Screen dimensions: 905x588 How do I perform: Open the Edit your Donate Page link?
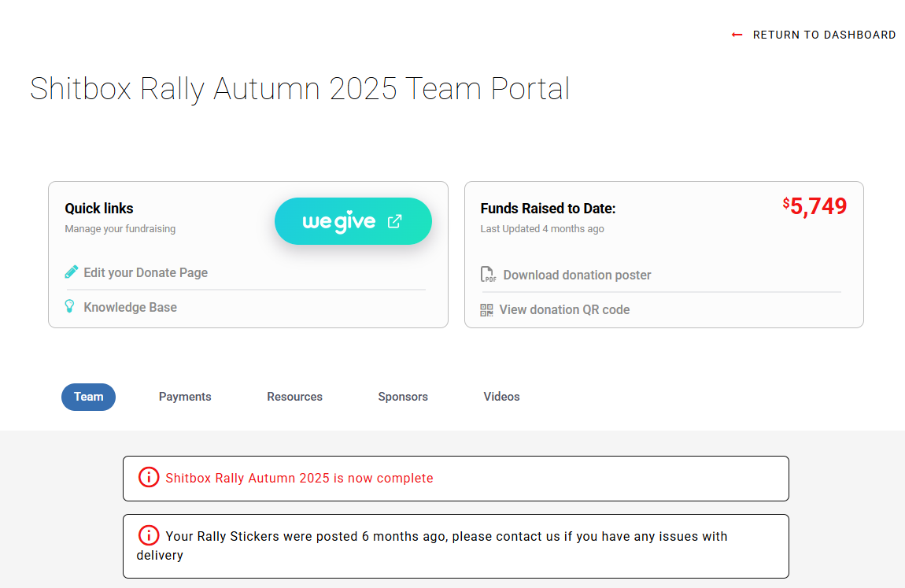click(x=146, y=272)
